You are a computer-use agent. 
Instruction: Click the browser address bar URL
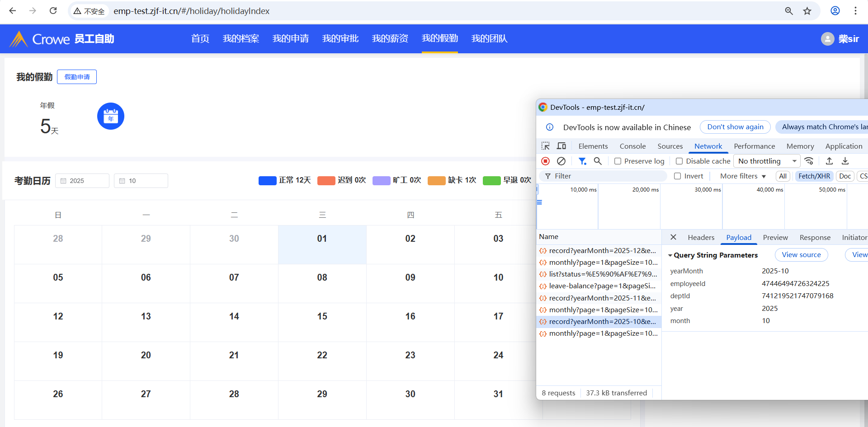pos(192,11)
